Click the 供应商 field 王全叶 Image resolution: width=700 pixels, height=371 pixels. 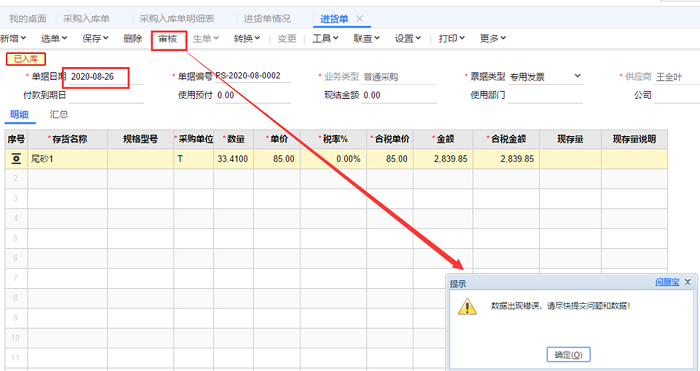[677, 77]
